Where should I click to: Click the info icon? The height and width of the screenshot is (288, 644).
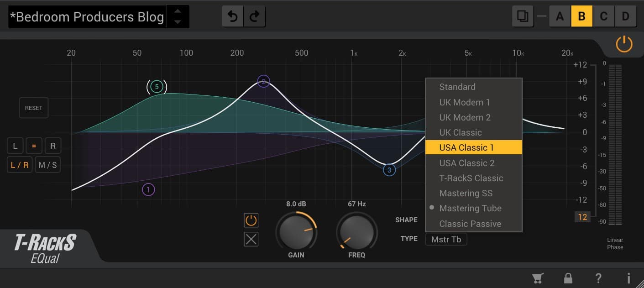coord(628,278)
